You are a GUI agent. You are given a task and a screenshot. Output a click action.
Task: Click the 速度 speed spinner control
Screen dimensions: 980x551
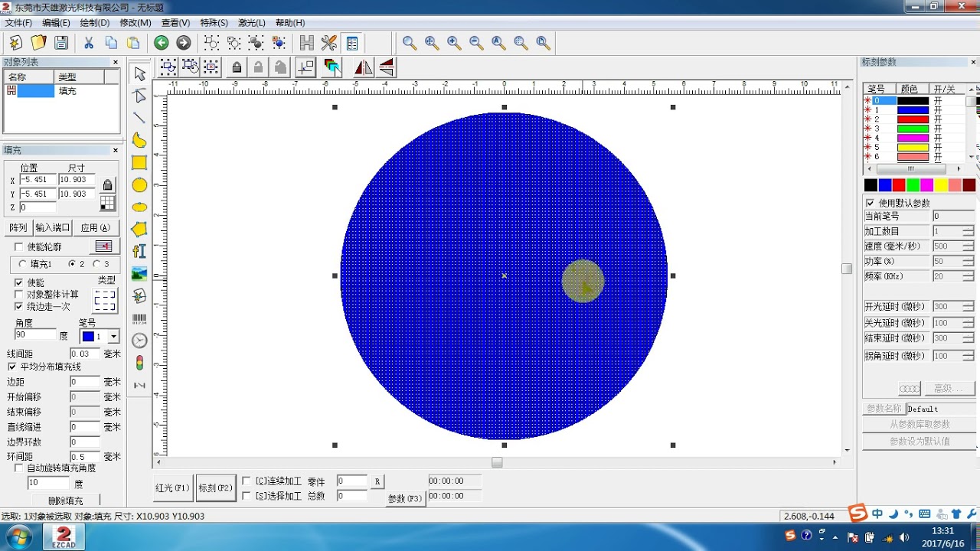(969, 246)
